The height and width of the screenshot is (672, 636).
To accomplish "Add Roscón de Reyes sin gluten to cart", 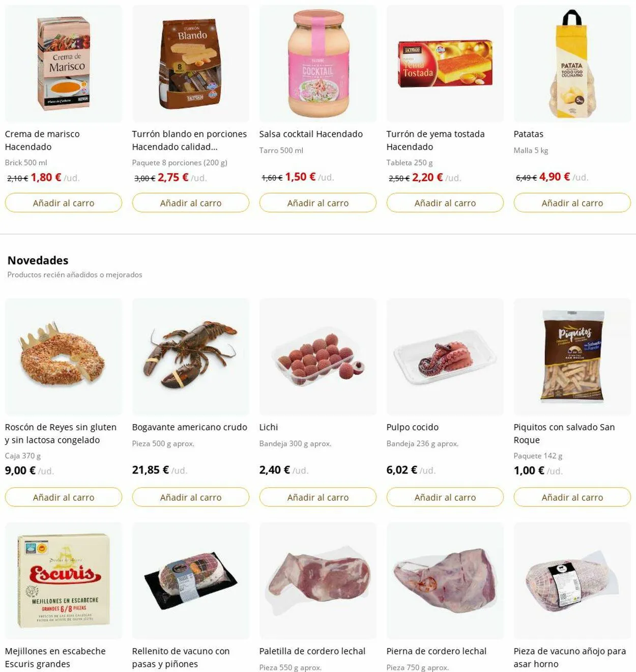I will (64, 497).
